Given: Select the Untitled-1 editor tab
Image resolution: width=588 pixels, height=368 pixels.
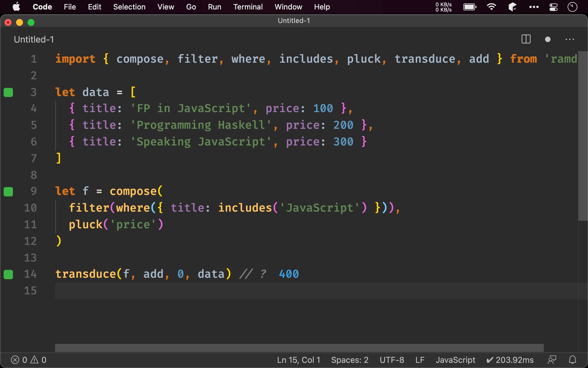Looking at the screenshot, I should tap(34, 39).
